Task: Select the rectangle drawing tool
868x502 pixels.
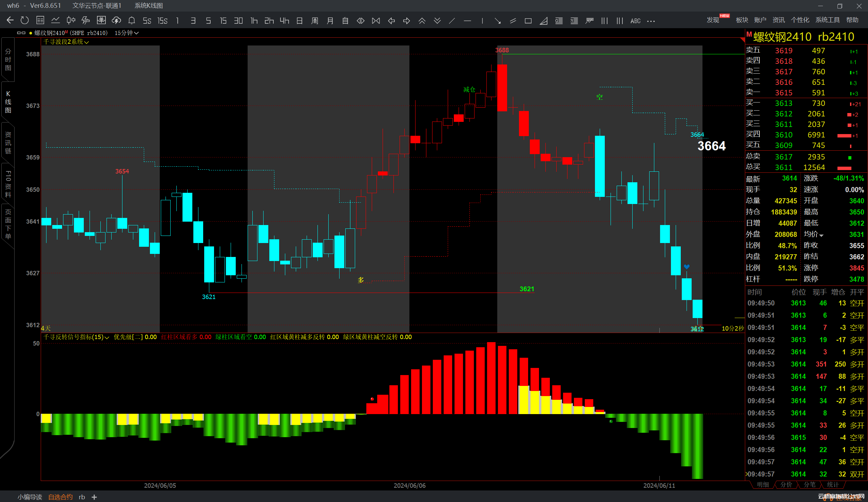Action: (x=528, y=21)
